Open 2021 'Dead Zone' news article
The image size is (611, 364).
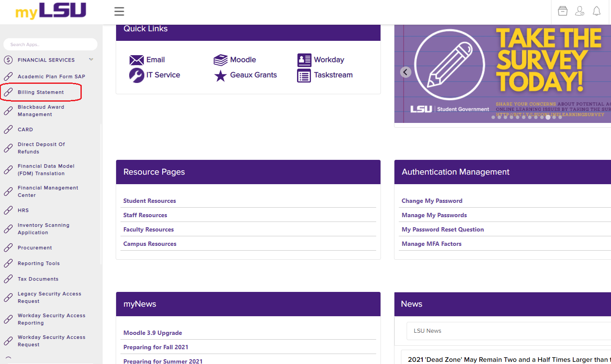[x=509, y=359]
